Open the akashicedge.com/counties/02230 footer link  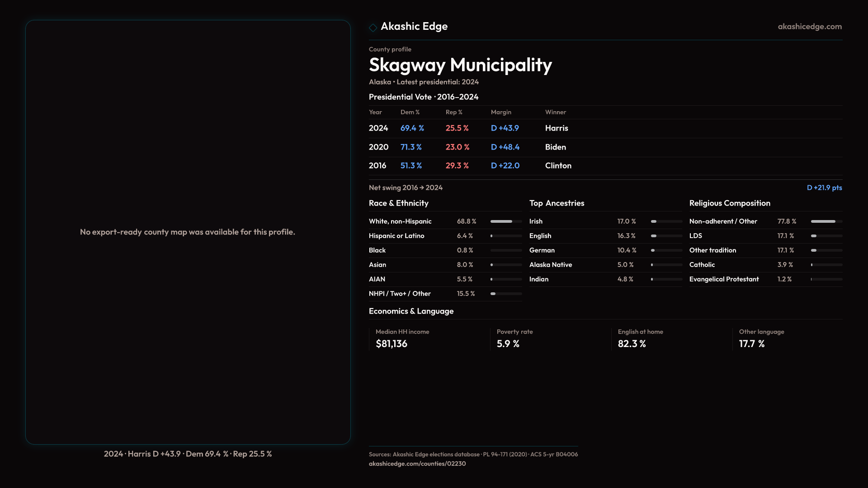417,464
